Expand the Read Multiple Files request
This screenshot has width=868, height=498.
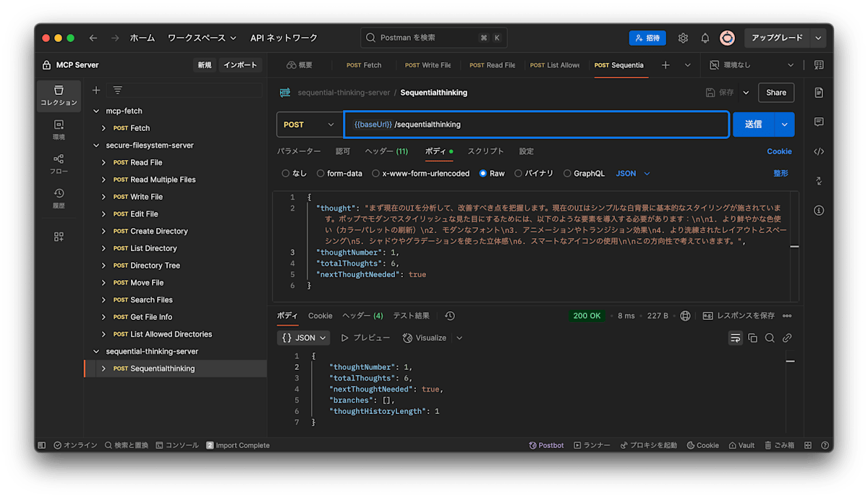click(104, 180)
